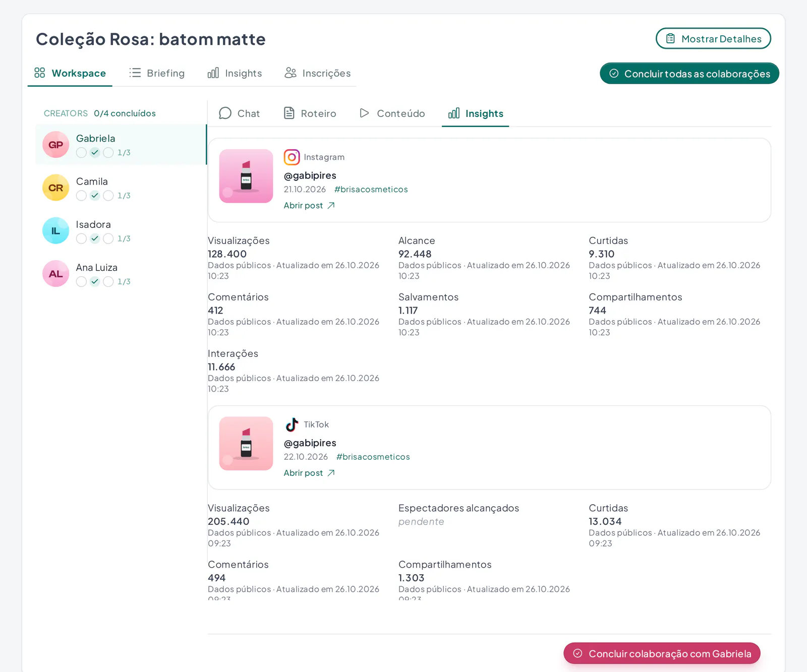Click the Inscrições people icon
Screen dimensions: 807x672
(x=291, y=73)
